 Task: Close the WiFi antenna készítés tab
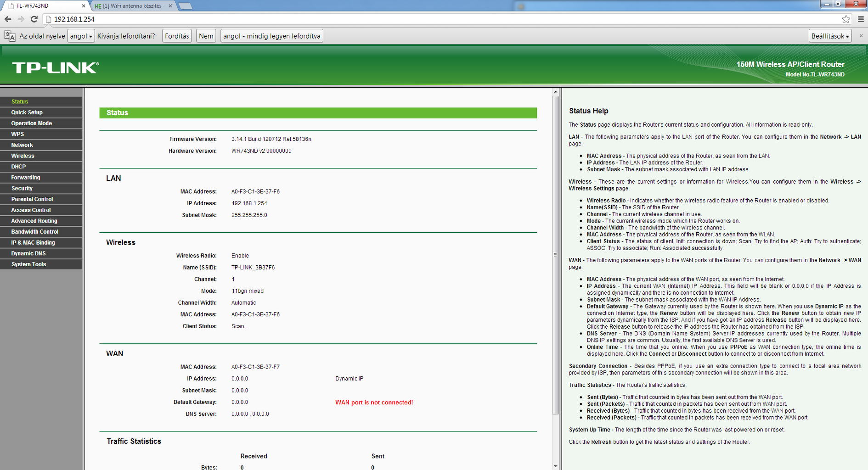pos(170,6)
